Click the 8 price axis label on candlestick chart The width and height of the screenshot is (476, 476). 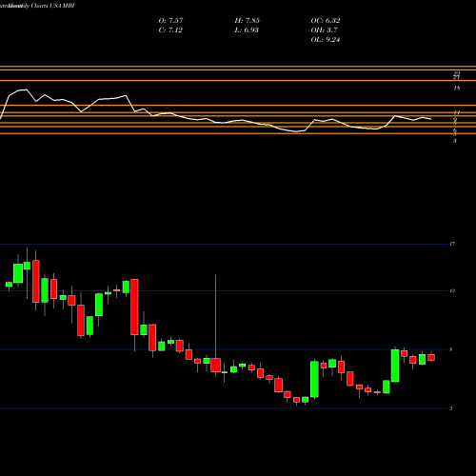451,349
